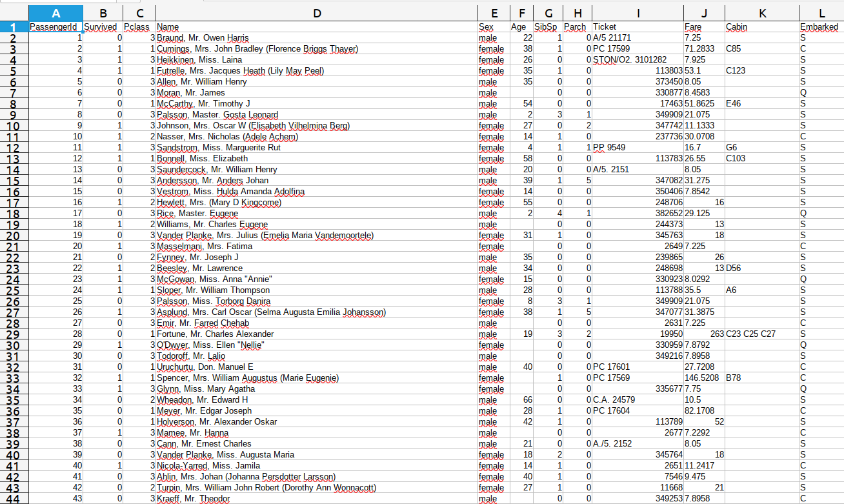844x504 pixels.
Task: Click the Cabin header cell
Action: [761, 27]
